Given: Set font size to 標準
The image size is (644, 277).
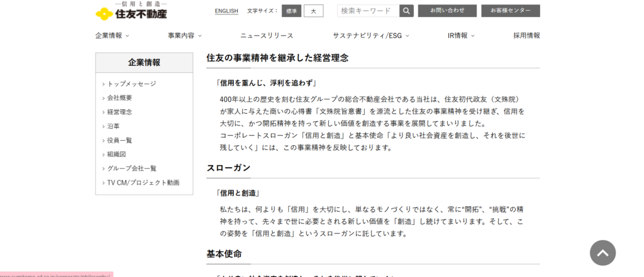Looking at the screenshot, I should (x=291, y=11).
